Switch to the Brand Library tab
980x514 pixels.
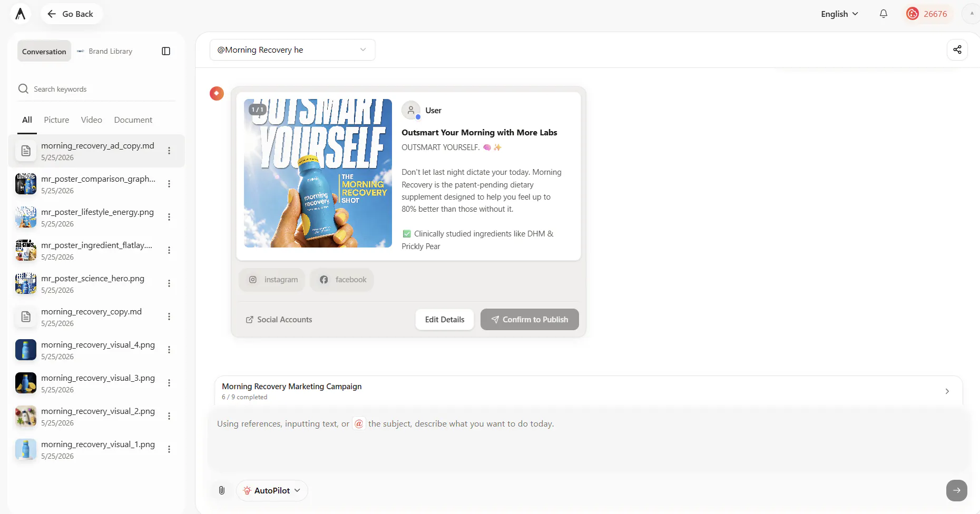[x=104, y=51]
